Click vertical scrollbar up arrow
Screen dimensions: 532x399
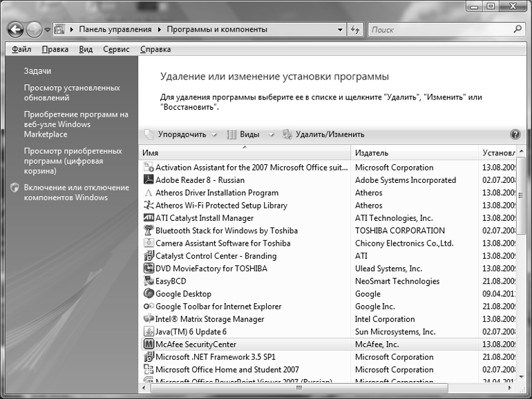click(x=522, y=151)
